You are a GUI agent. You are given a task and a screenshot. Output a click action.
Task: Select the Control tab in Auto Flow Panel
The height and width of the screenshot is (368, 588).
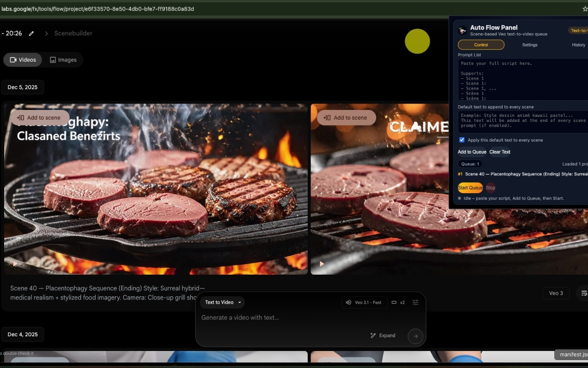click(x=481, y=45)
